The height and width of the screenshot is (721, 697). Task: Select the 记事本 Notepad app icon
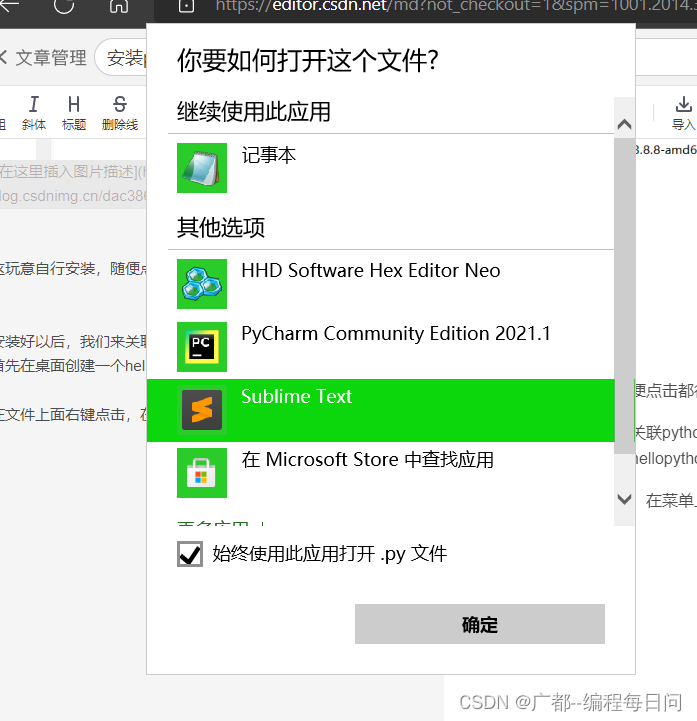tap(202, 168)
